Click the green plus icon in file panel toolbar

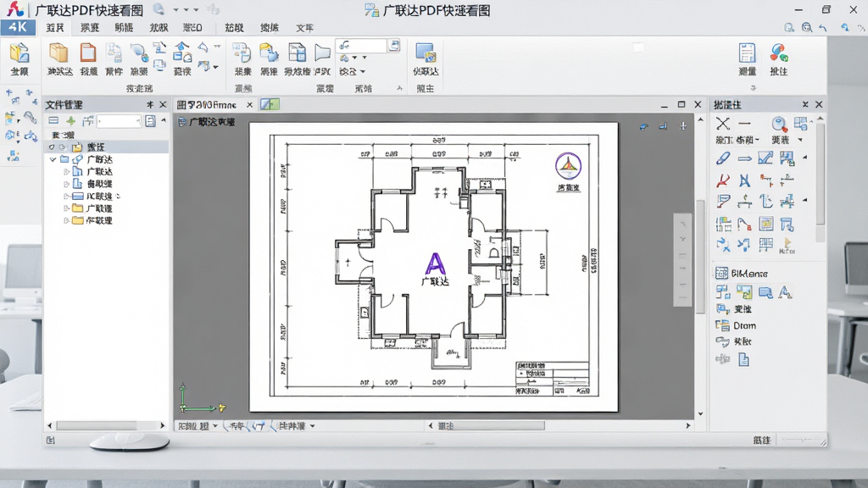(70, 121)
